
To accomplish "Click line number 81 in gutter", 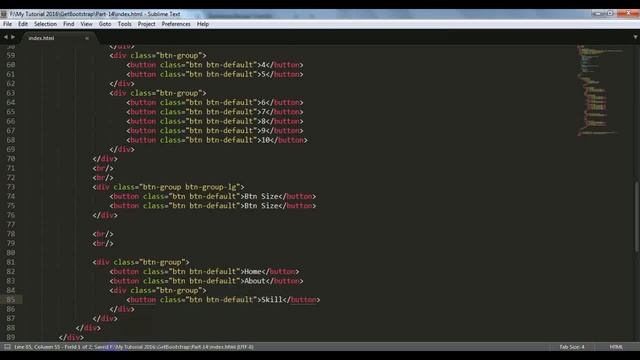I will [x=11, y=262].
